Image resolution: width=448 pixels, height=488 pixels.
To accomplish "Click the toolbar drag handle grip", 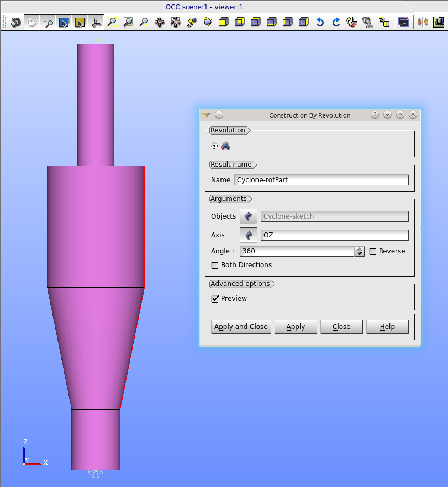I will (4, 23).
